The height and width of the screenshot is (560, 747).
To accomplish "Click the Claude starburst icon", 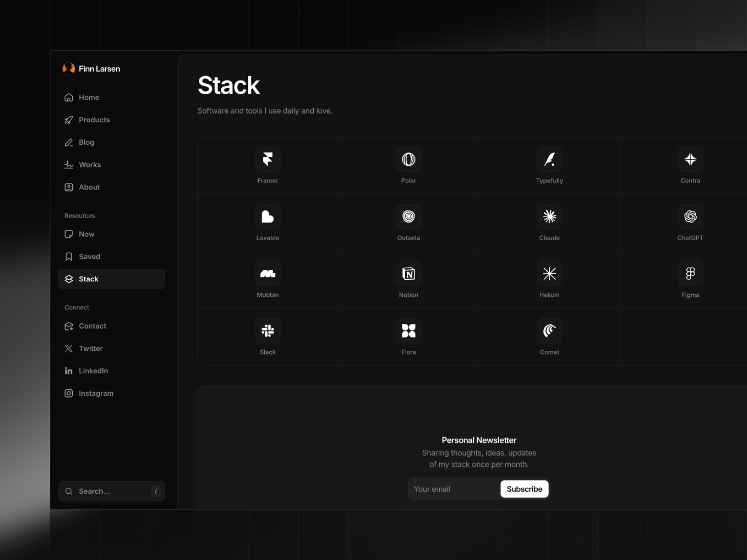I will click(x=550, y=217).
